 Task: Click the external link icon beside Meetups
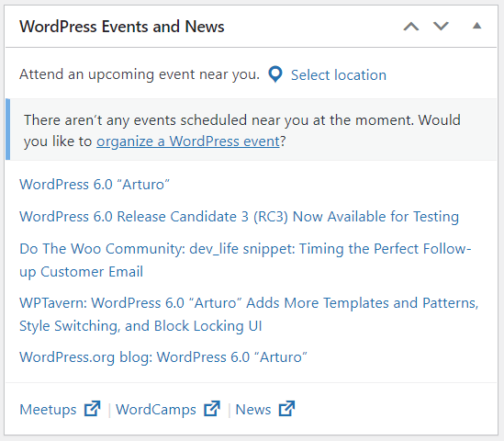click(93, 409)
